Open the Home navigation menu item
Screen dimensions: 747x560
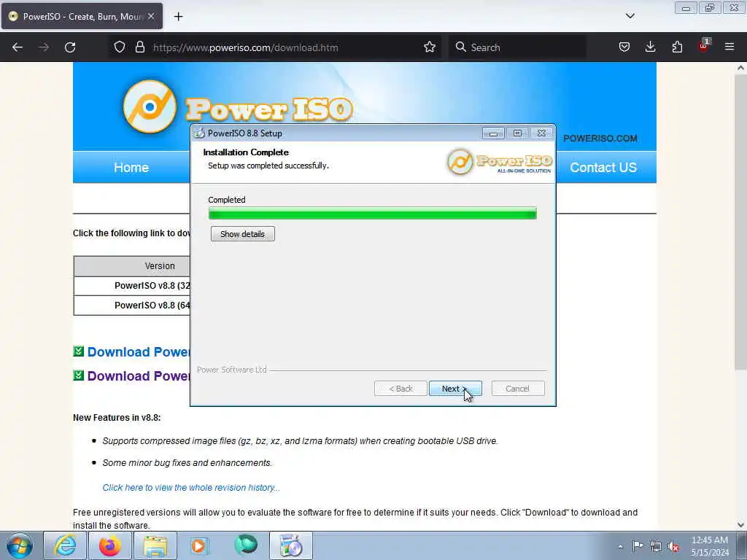click(131, 168)
